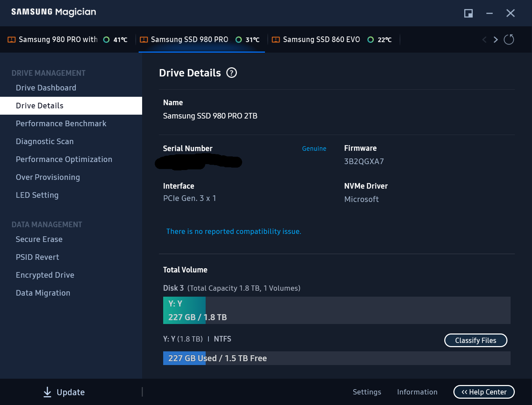Open PSID Revert page

click(71, 257)
